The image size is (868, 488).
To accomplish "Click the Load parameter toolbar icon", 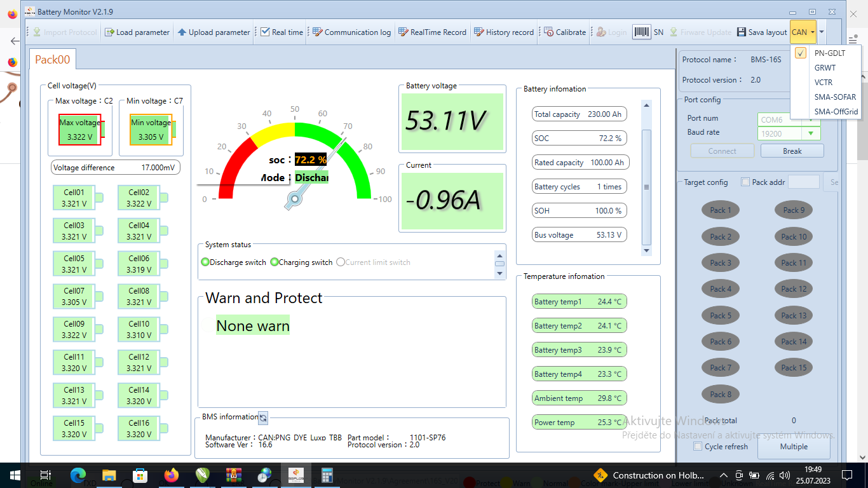I will (109, 32).
